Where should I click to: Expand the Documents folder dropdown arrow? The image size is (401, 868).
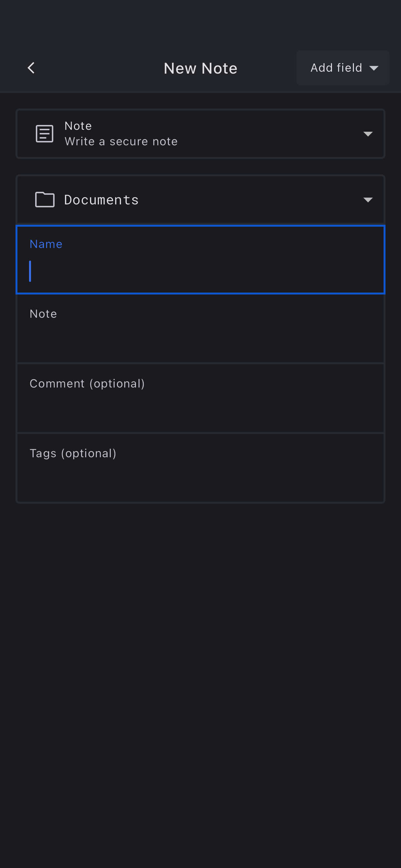pos(368,200)
